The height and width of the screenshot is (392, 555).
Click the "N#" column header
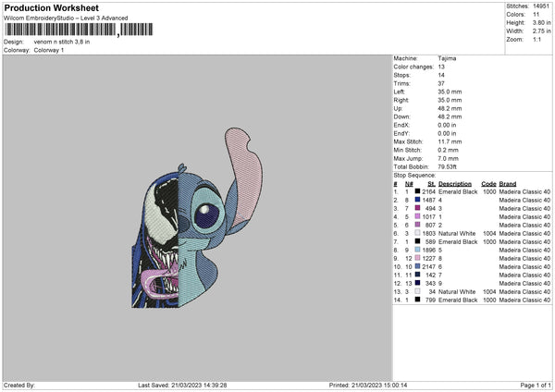click(x=409, y=184)
